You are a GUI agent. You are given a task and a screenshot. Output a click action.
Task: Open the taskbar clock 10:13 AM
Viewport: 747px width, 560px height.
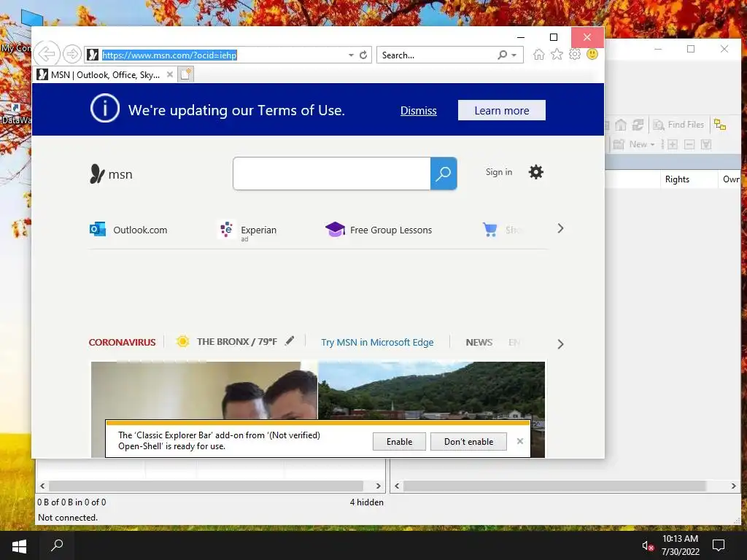[x=681, y=545]
